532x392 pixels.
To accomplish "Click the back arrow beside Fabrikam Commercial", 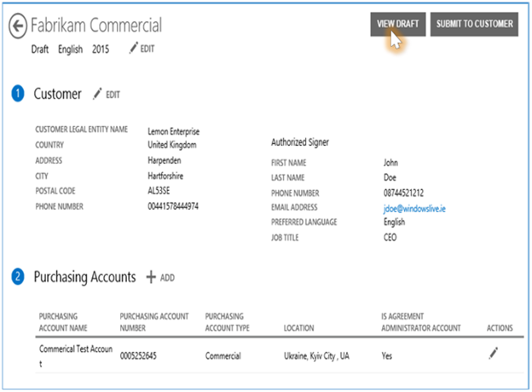I will [x=18, y=26].
